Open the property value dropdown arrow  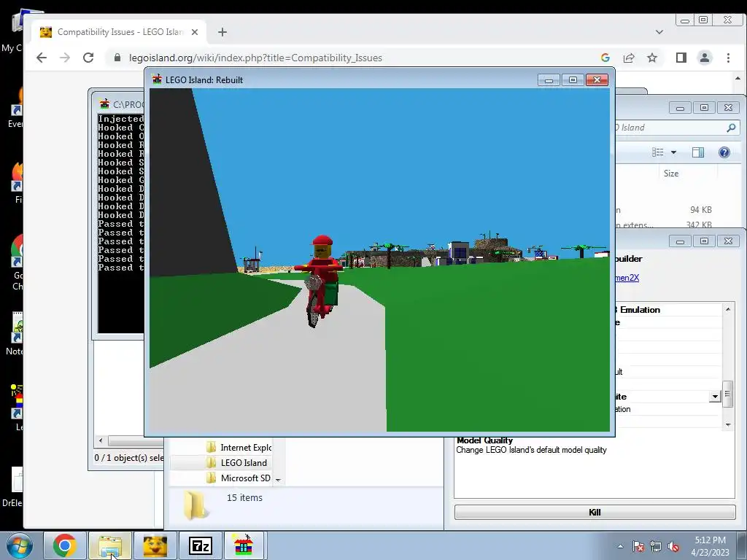pos(715,396)
